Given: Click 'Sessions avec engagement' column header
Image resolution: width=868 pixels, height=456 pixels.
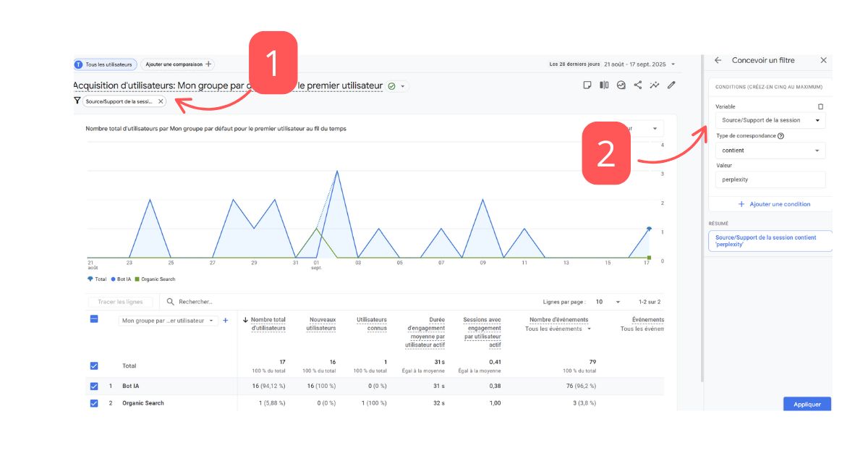Looking at the screenshot, I should click(x=482, y=332).
